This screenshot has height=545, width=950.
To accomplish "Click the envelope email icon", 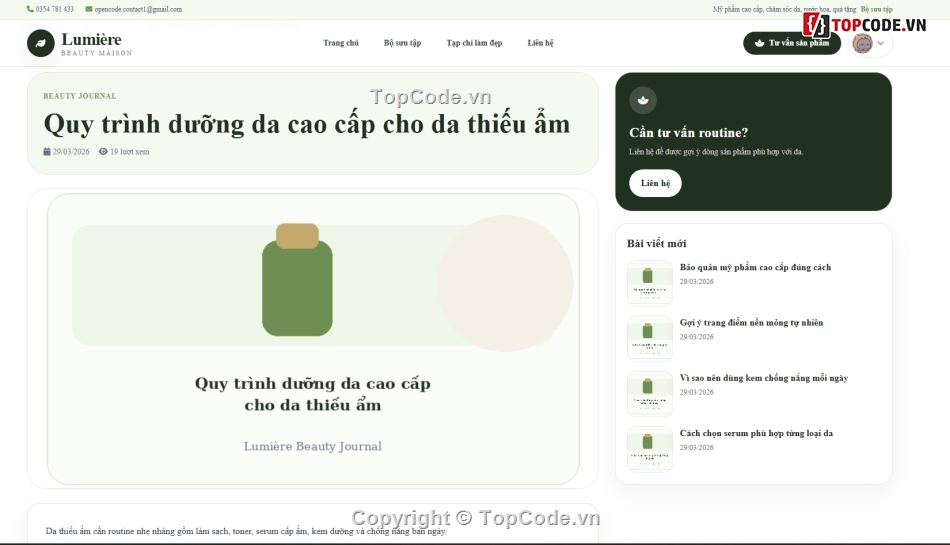I will tap(89, 9).
